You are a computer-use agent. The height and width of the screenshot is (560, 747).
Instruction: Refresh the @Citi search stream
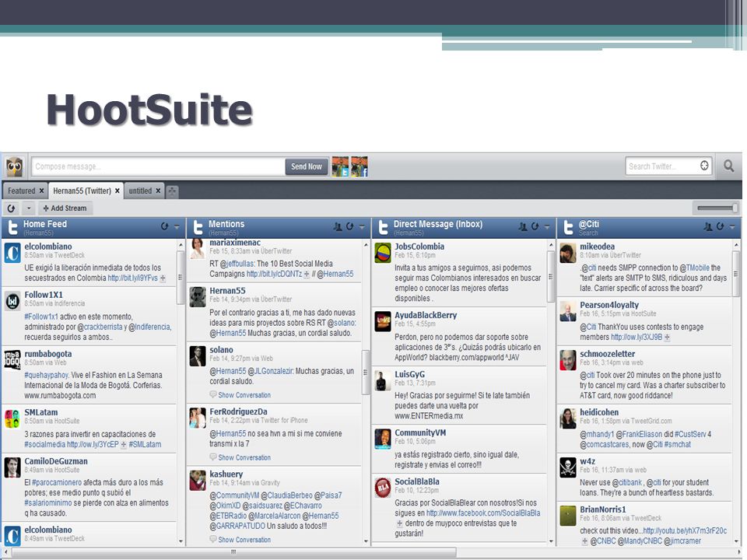click(x=720, y=226)
